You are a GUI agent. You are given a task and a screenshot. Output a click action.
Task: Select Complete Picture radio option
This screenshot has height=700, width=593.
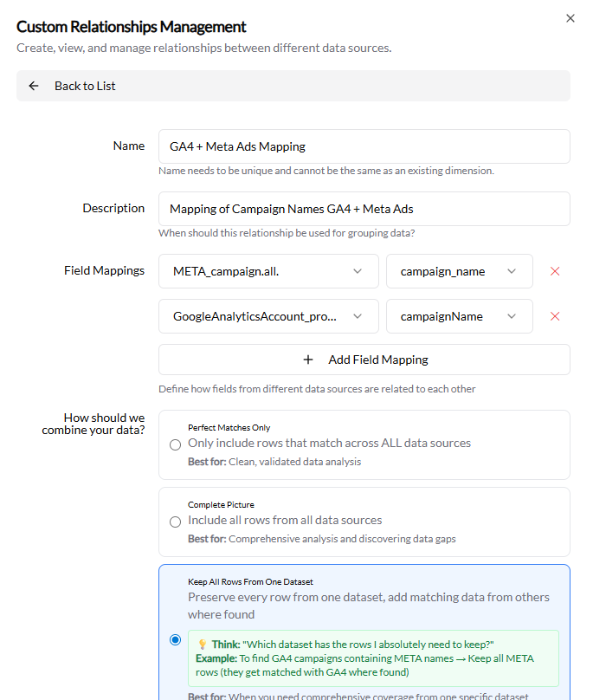(x=176, y=522)
